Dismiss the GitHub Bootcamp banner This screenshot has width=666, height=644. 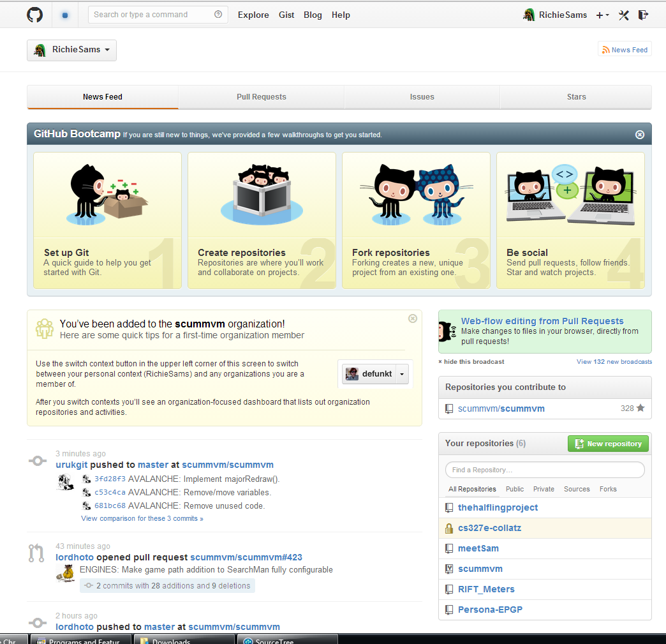640,135
